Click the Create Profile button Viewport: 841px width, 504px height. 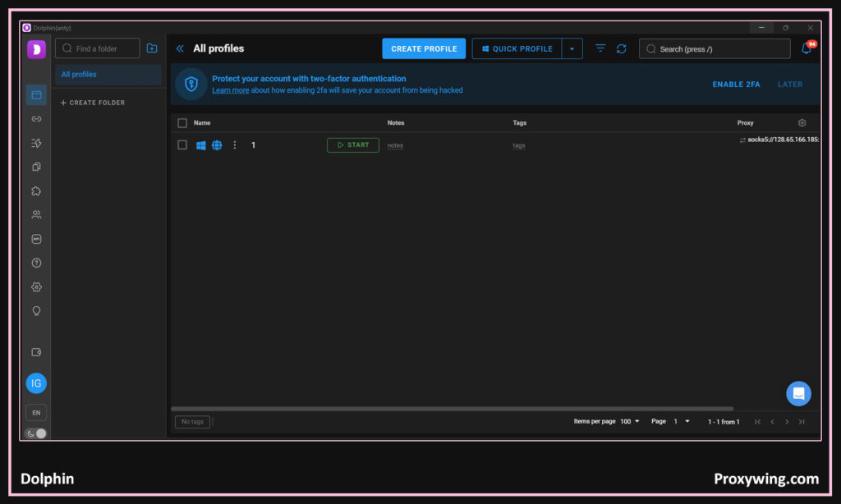click(424, 49)
